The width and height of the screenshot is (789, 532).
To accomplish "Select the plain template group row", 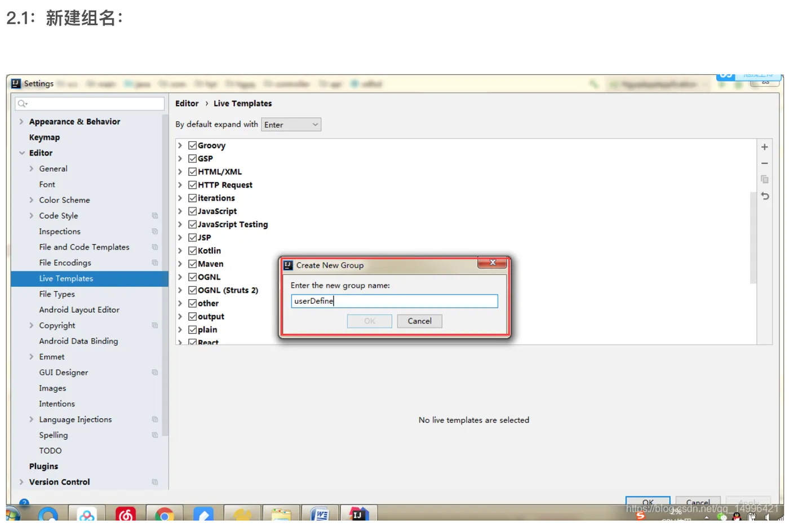I will pyautogui.click(x=207, y=330).
